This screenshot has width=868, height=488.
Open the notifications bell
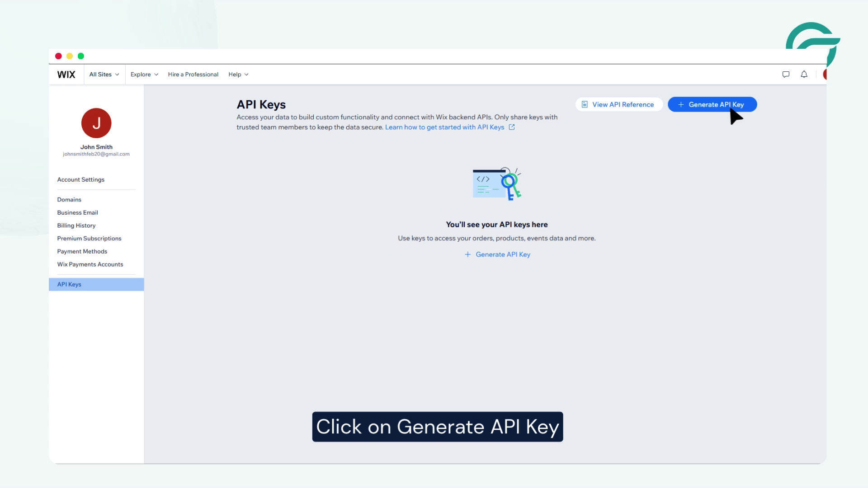[804, 74]
